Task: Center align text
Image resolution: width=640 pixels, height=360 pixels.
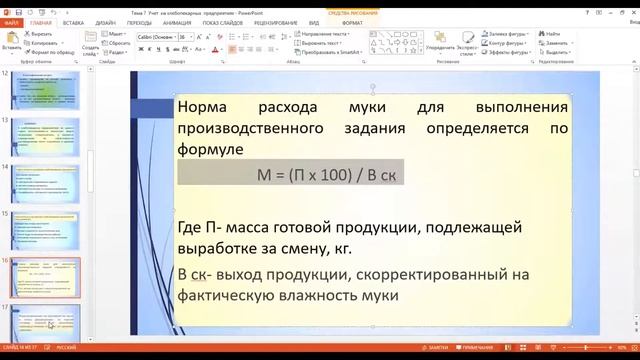Action: click(241, 49)
